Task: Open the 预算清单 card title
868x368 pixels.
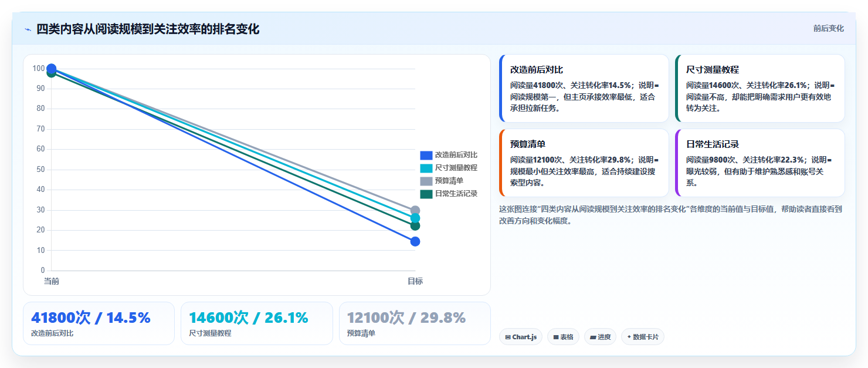Action: coord(528,144)
